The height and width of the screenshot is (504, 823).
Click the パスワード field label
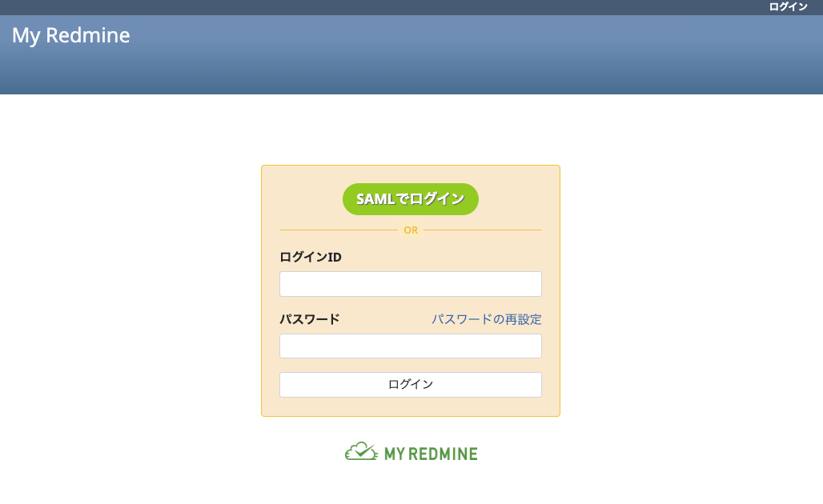tap(310, 319)
